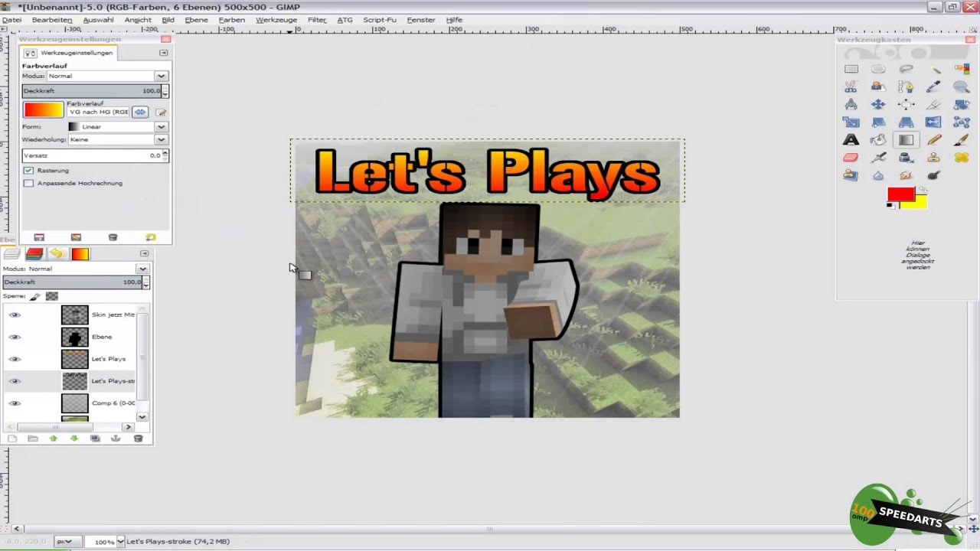Open the Werkzeuge menu
The height and width of the screenshot is (551, 980).
(276, 20)
